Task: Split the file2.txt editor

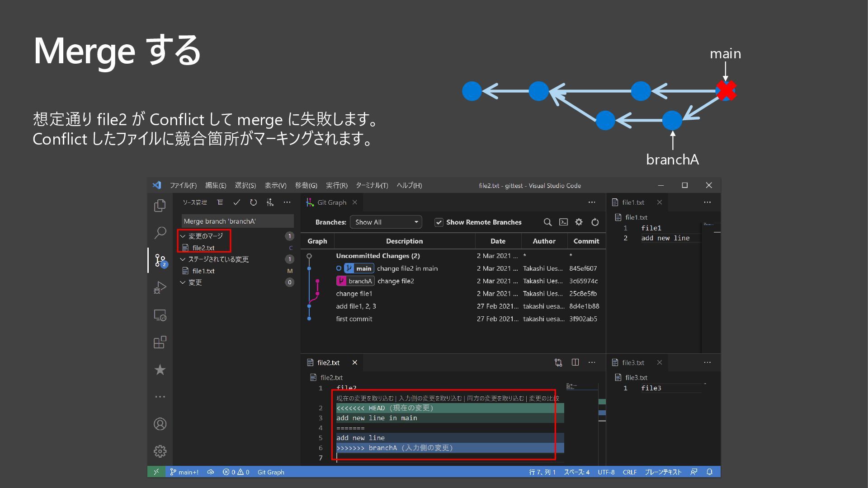Action: pyautogui.click(x=575, y=362)
